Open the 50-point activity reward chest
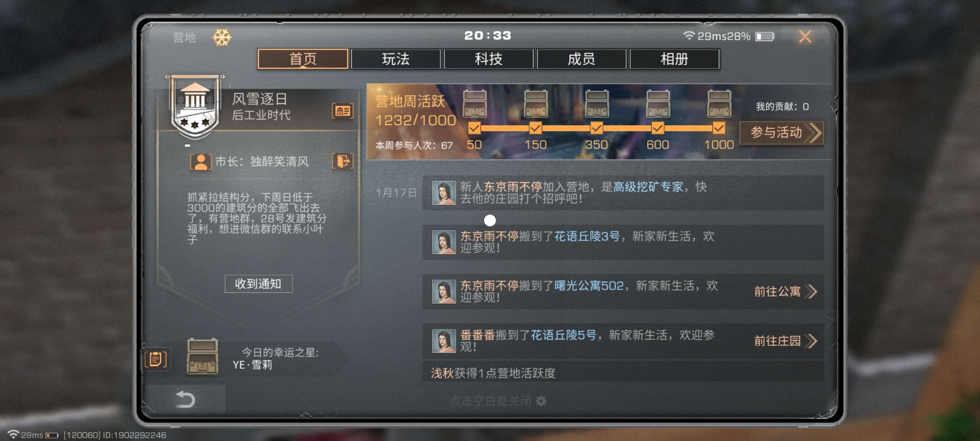 pyautogui.click(x=474, y=104)
